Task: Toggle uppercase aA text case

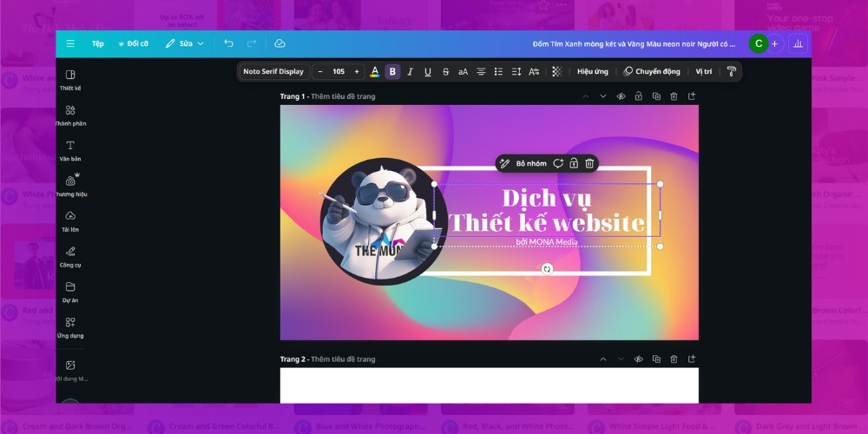Action: click(464, 71)
